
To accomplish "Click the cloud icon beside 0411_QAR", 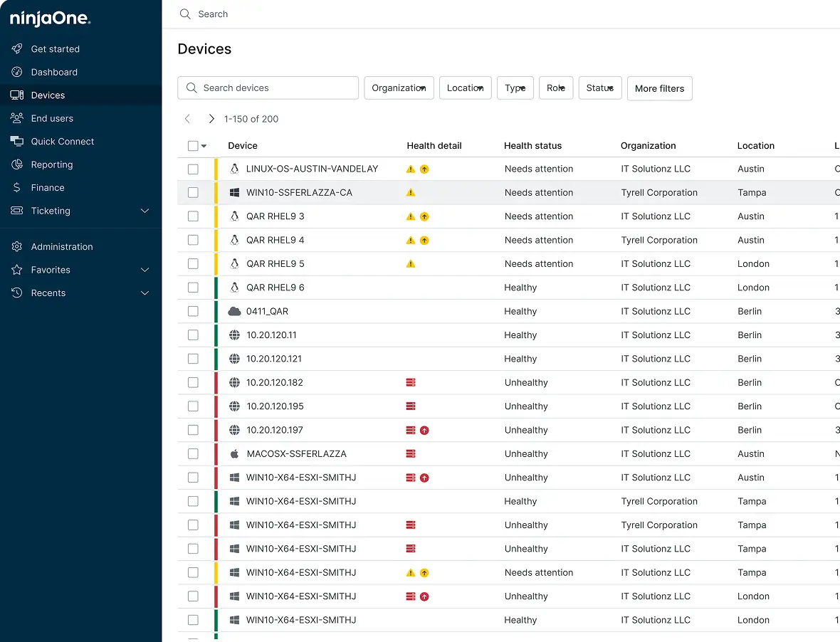I will coord(235,311).
